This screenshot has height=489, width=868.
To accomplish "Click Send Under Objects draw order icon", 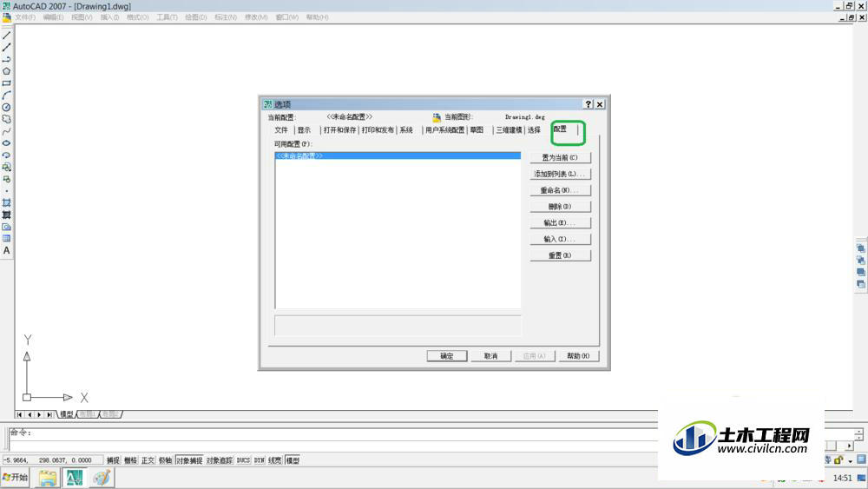I will (861, 285).
